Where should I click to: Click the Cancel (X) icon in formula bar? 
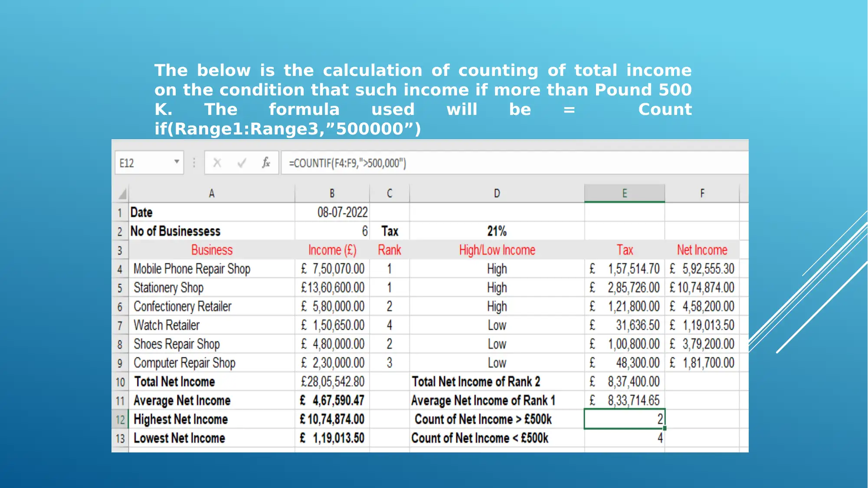click(x=217, y=163)
